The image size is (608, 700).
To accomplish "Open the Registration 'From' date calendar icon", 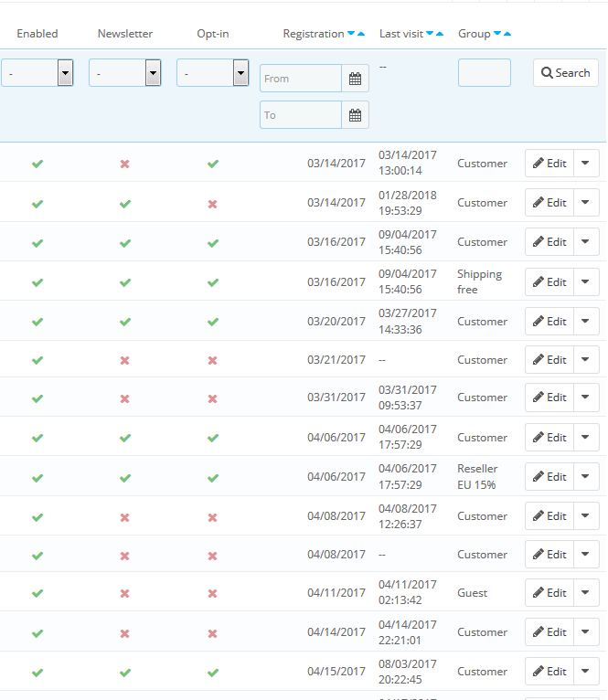I will click(355, 79).
